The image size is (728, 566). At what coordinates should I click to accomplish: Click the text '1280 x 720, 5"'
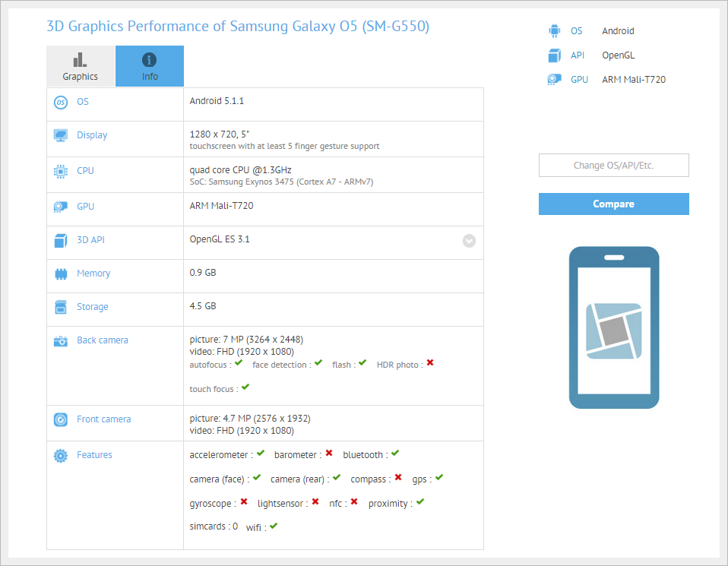[220, 134]
